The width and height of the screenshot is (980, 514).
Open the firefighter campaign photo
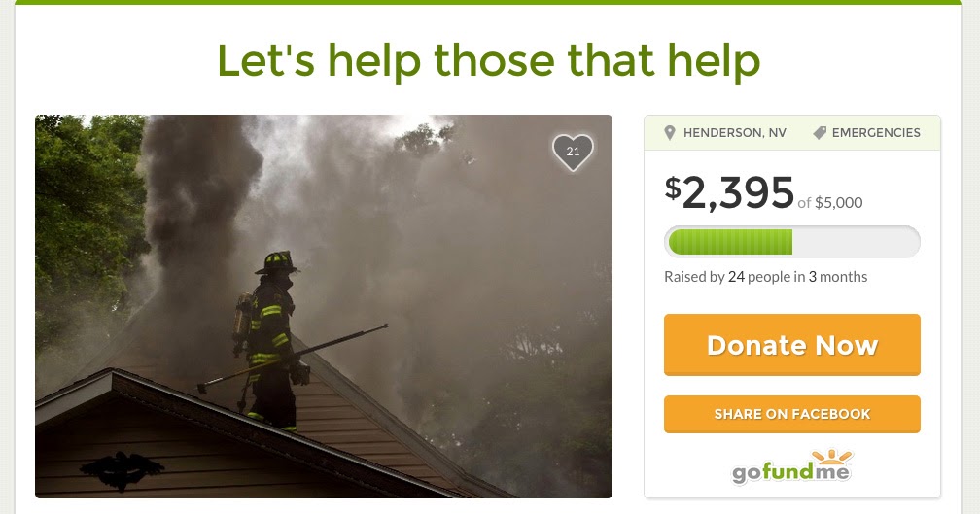(x=323, y=306)
